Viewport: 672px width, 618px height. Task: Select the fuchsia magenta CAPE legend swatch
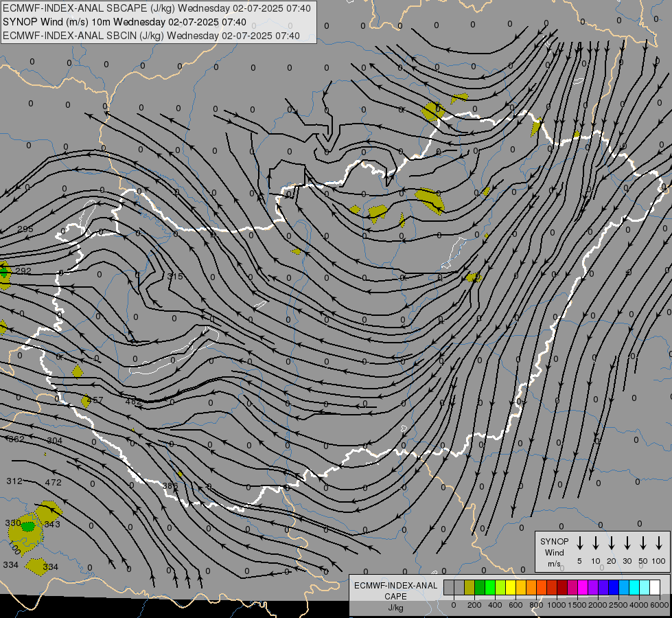[x=583, y=588]
